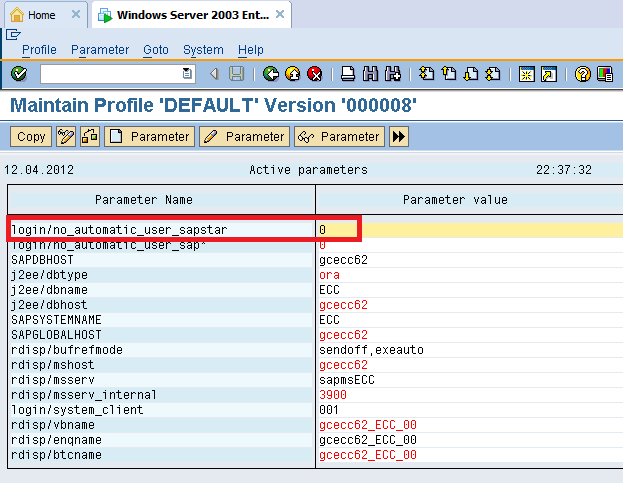Screen dimensions: 623x483
Task: Click the green Back arrow icon
Action: point(271,74)
